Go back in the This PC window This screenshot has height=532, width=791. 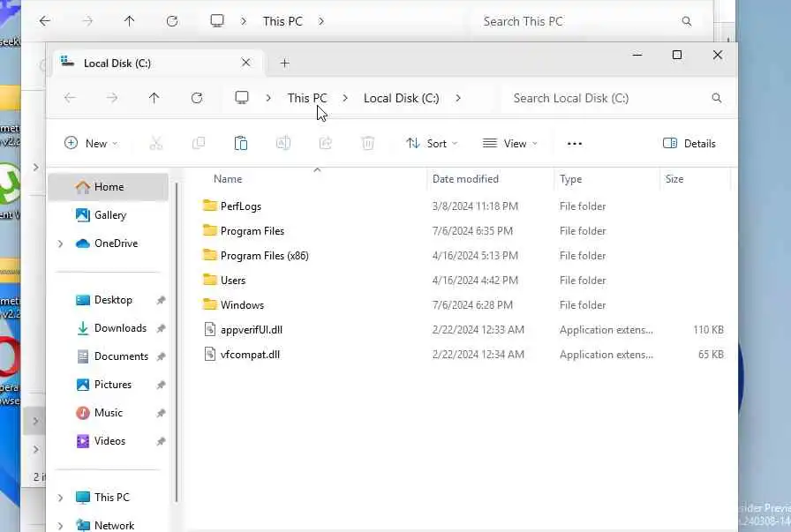[45, 21]
